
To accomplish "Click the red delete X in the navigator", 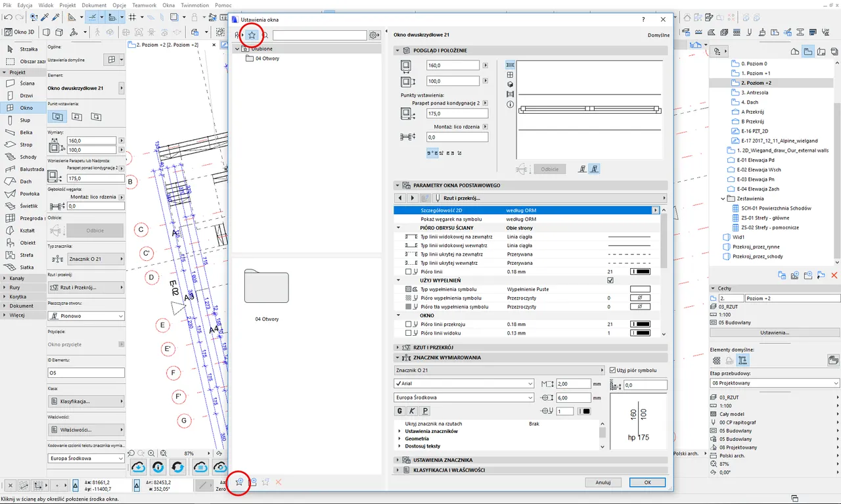I will (x=834, y=275).
